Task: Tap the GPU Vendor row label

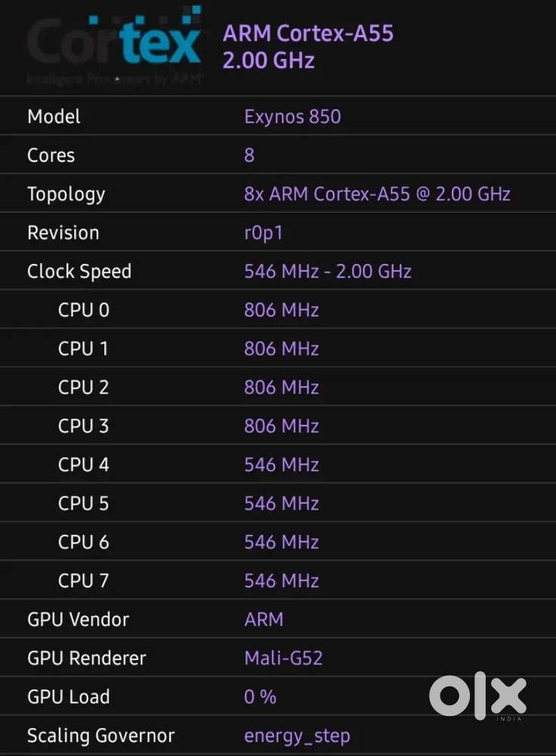Action: pos(78,620)
